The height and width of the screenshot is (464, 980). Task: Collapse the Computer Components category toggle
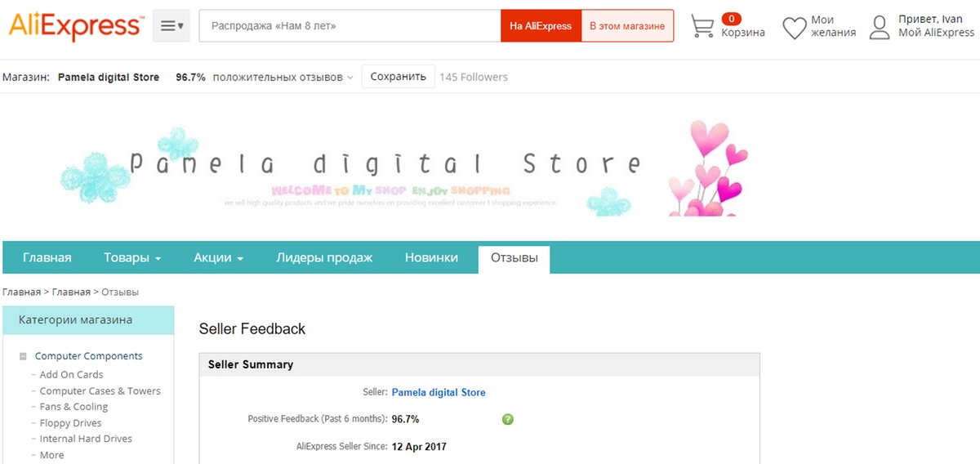[24, 357]
